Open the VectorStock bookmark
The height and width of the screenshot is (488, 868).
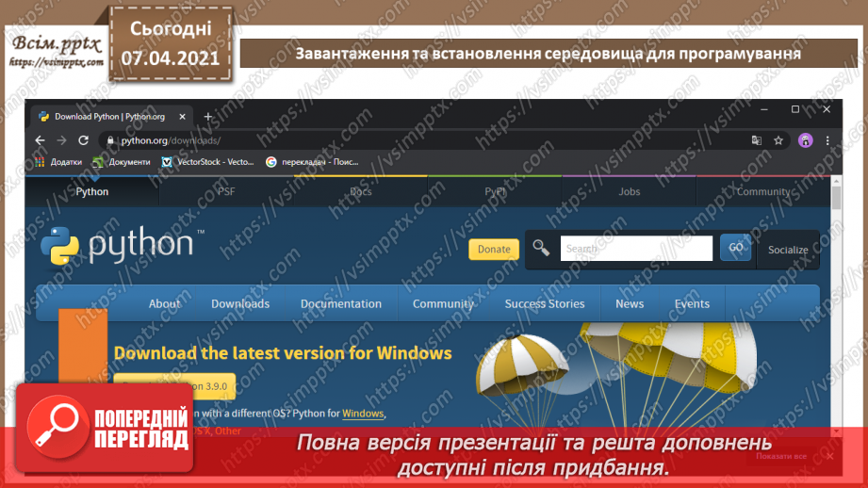207,162
